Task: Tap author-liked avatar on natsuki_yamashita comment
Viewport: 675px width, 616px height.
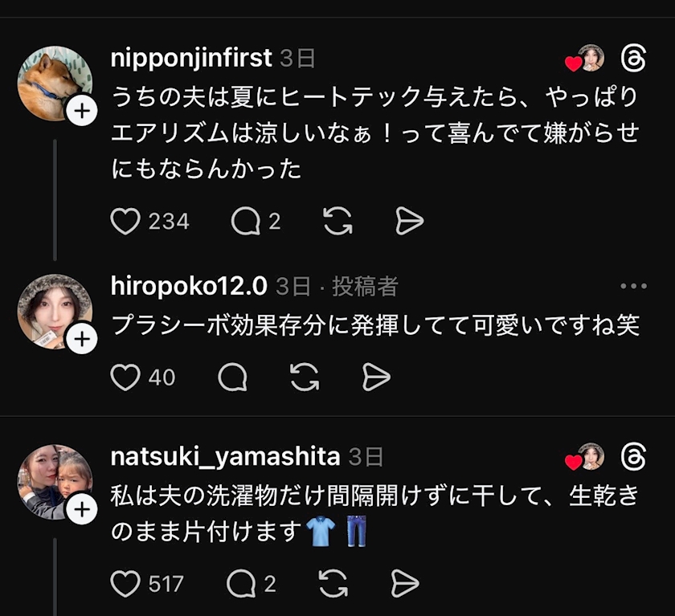Action: (590, 456)
